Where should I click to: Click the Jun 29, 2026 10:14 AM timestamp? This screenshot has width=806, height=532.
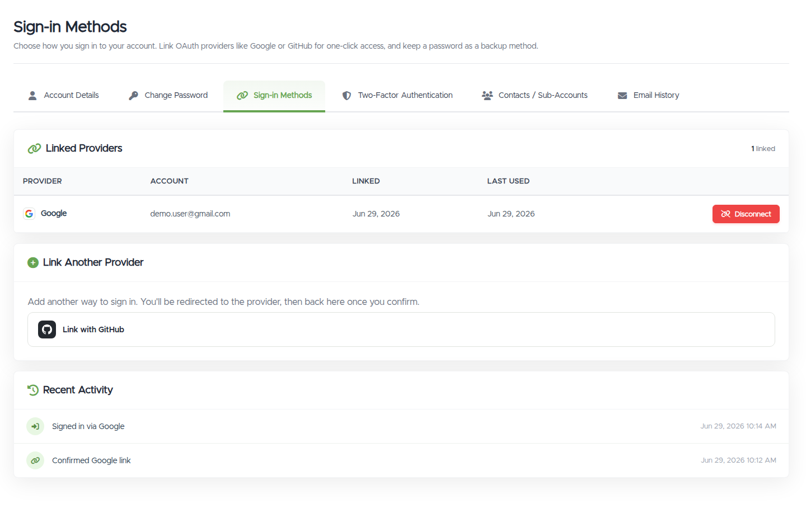[738, 426]
